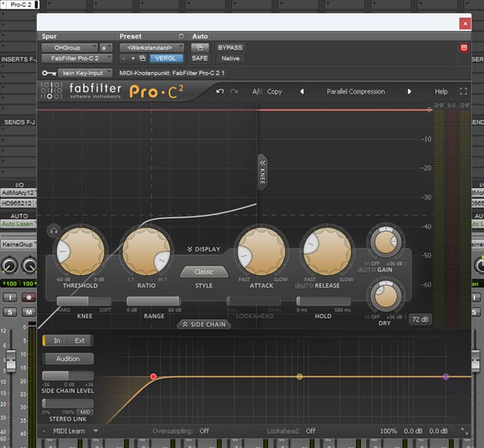Image resolution: width=484 pixels, height=448 pixels.
Task: Go to previous preset arrow
Action: click(302, 92)
